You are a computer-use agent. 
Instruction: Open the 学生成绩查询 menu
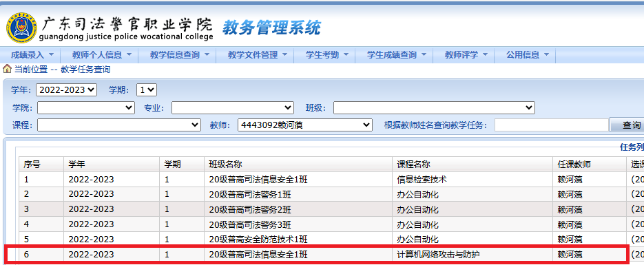(x=396, y=54)
